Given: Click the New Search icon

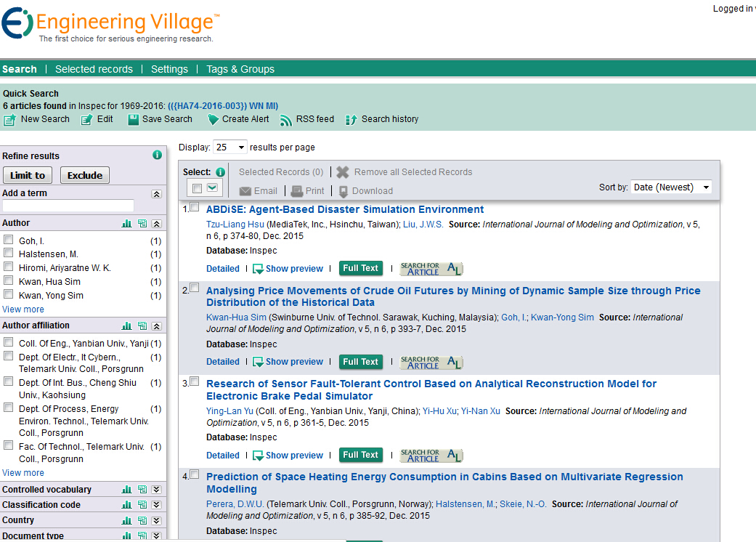Looking at the screenshot, I should click(9, 120).
